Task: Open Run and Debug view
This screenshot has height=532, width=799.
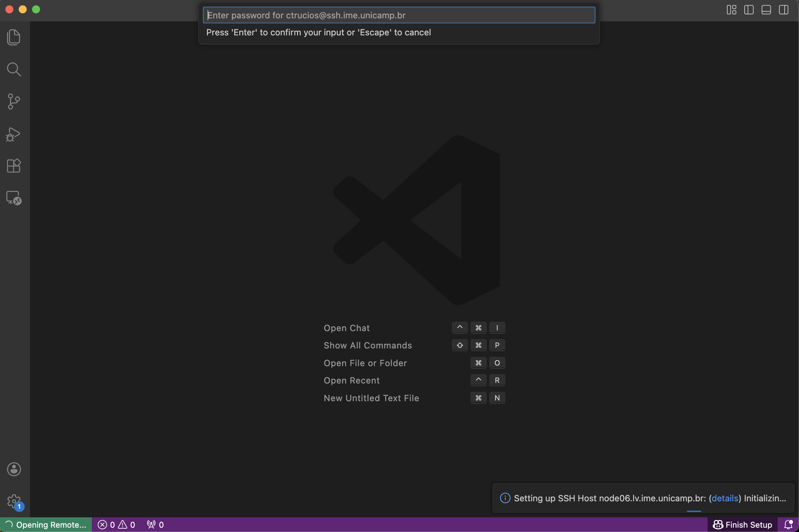Action: pyautogui.click(x=14, y=135)
